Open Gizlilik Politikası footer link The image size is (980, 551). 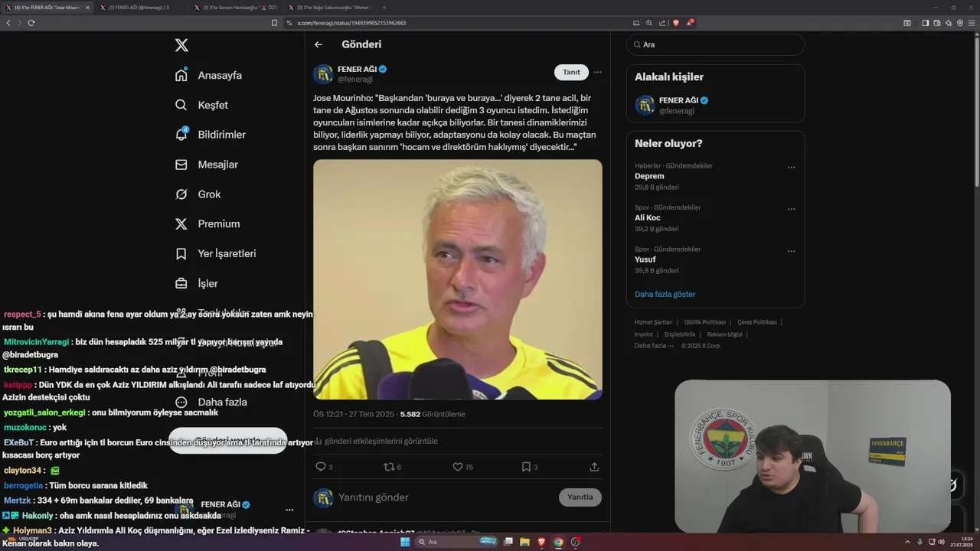[x=704, y=322]
